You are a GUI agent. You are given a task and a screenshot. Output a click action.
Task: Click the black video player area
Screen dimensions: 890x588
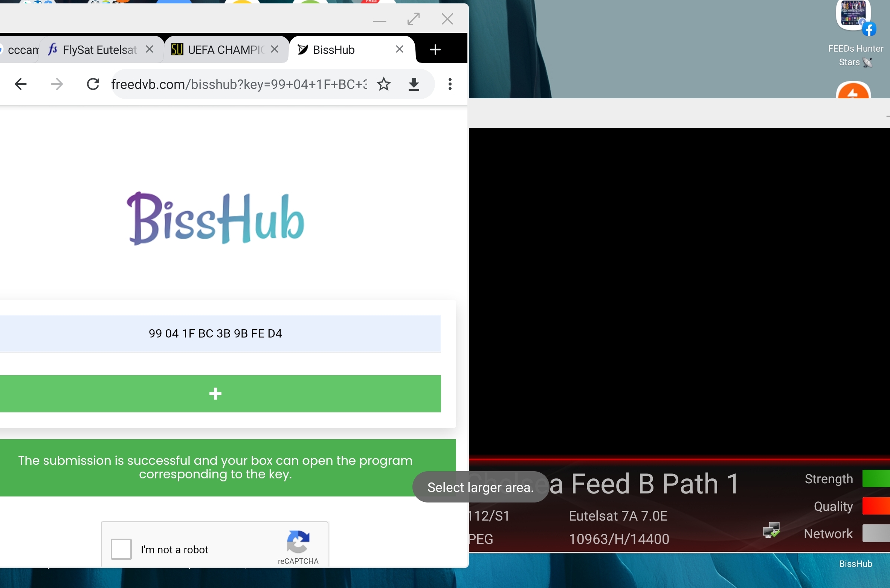pyautogui.click(x=679, y=291)
